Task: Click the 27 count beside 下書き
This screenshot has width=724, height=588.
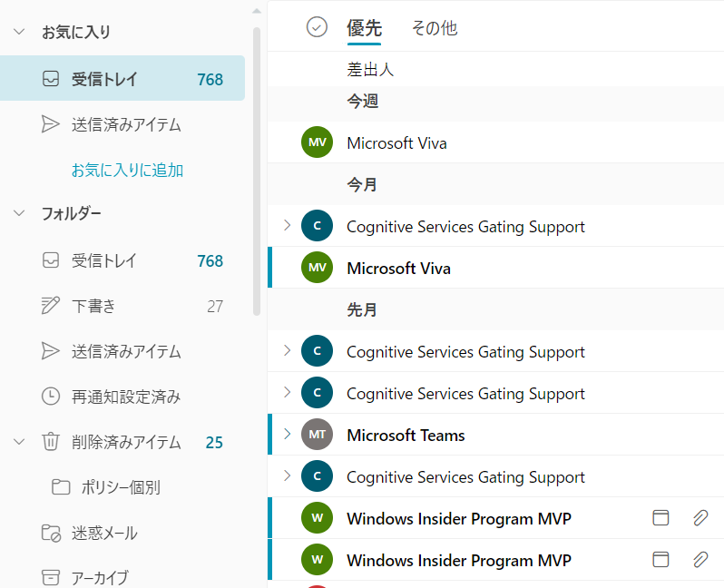Action: [215, 306]
